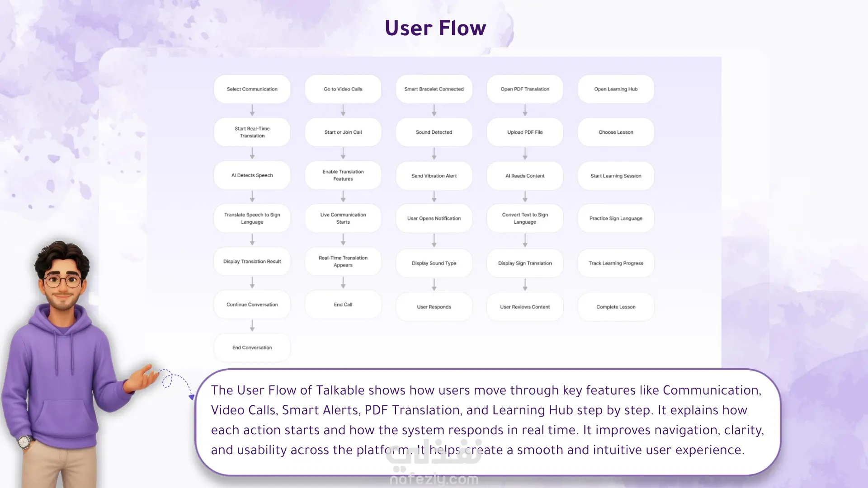Click the Open Learning Hub node
This screenshot has height=488, width=868.
click(x=616, y=89)
